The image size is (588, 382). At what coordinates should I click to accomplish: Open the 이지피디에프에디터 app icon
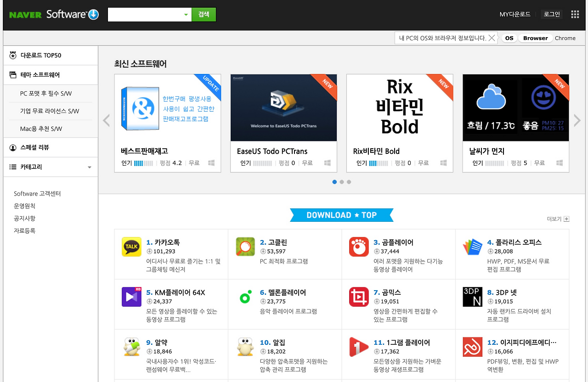pos(473,347)
